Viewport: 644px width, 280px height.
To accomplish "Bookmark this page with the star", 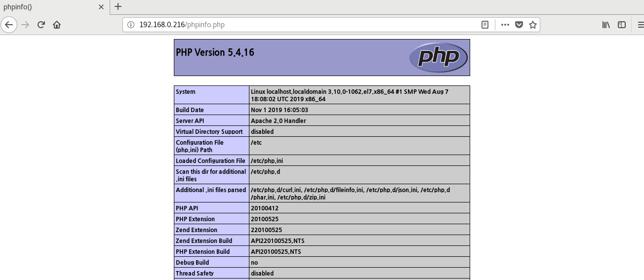I will pos(533,25).
